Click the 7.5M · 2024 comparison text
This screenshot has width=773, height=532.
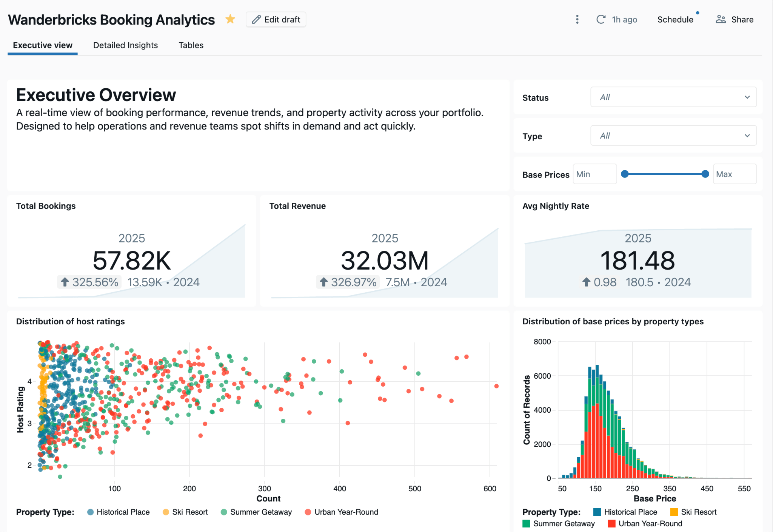tap(416, 282)
